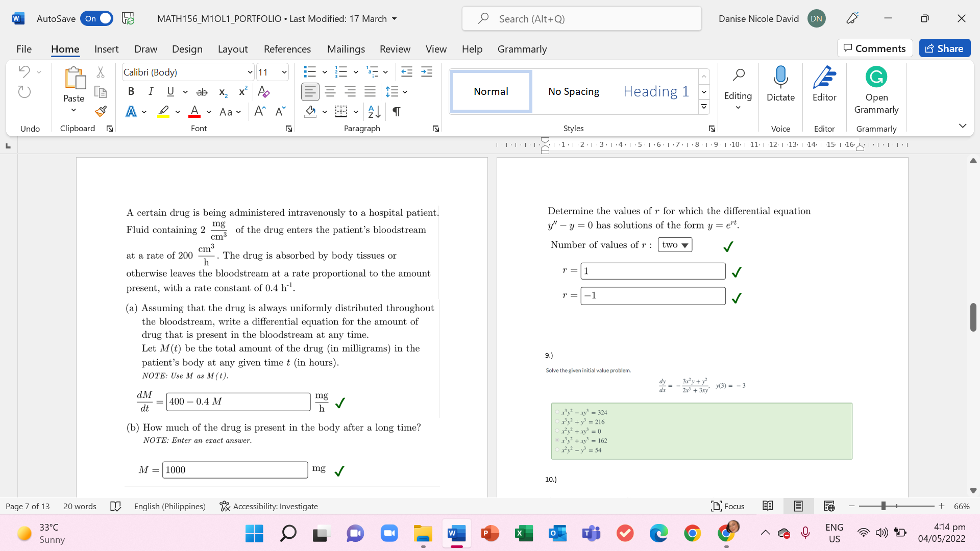Click the Search box
This screenshot has height=551, width=980.
pyautogui.click(x=582, y=19)
